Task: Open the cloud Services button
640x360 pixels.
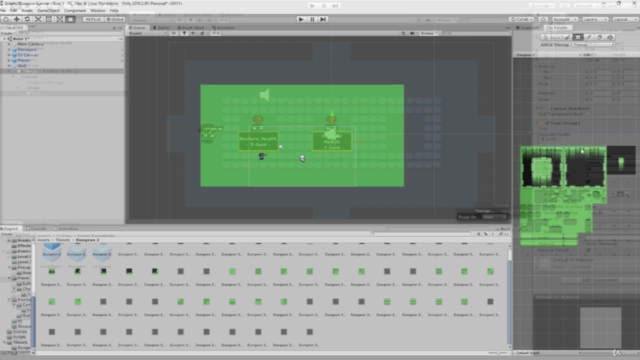Action: click(543, 19)
